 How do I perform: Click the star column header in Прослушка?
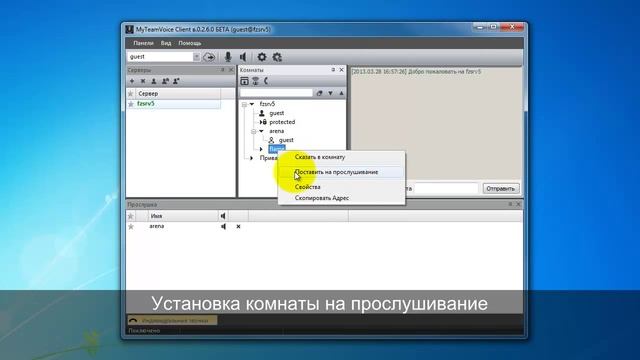pyautogui.click(x=131, y=216)
